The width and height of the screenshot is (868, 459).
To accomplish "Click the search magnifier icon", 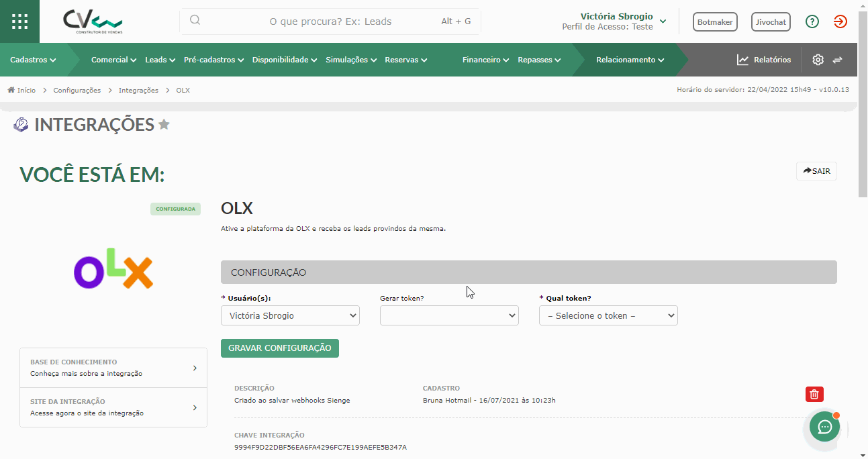I will (195, 20).
